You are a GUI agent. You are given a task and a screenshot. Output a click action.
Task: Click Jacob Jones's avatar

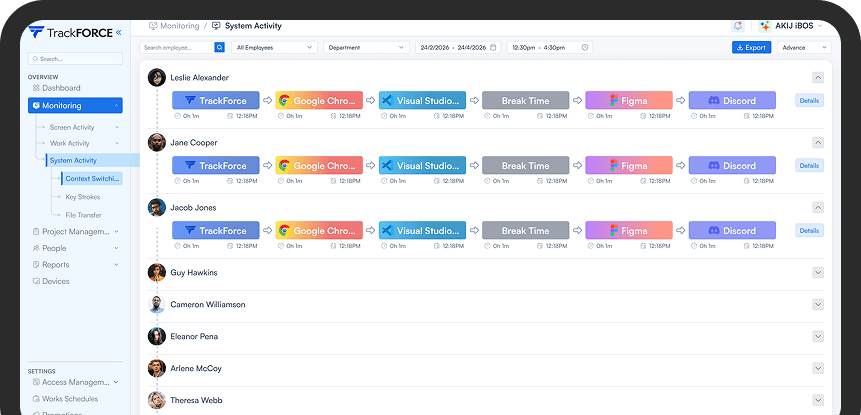[156, 208]
